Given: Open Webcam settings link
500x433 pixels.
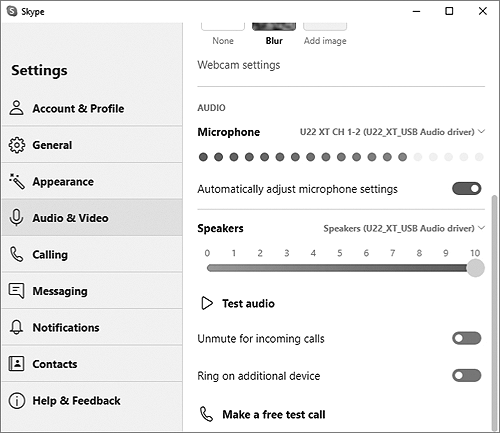Looking at the screenshot, I should (239, 65).
